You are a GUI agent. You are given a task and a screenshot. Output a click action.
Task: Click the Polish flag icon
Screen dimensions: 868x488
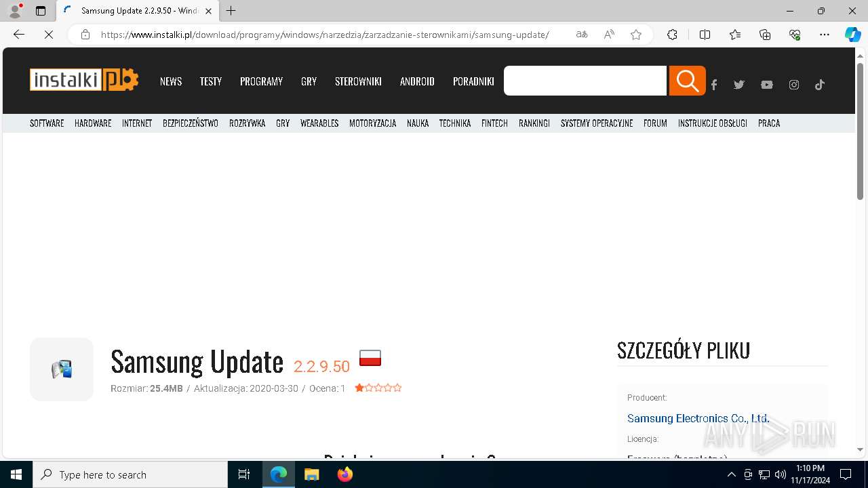pyautogui.click(x=370, y=358)
